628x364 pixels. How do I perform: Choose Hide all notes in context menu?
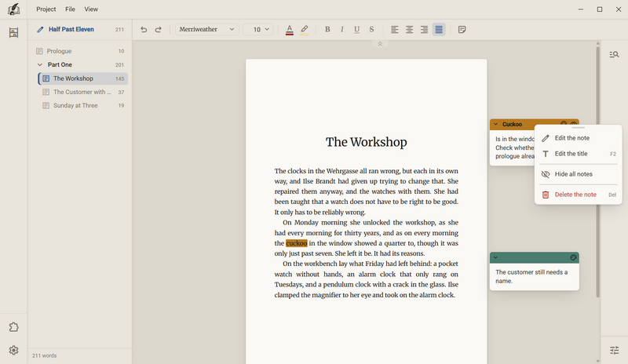[579, 174]
